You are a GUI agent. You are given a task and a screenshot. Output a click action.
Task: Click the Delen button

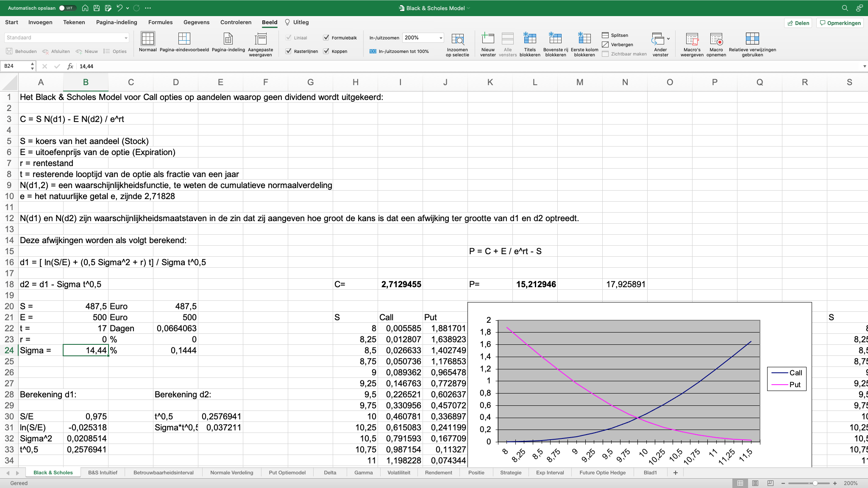[x=798, y=23]
